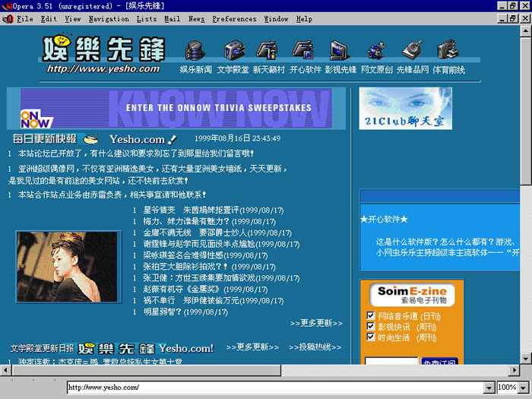Click the vertical scrollbar down arrow

(526, 358)
